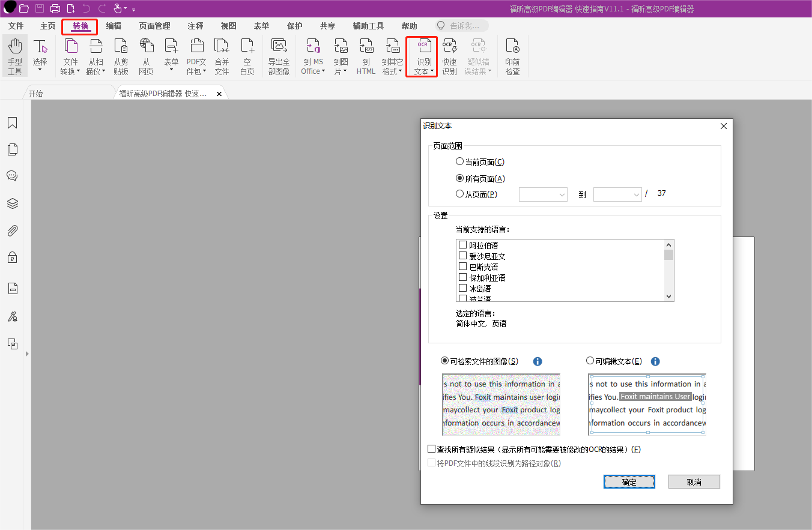Screen dimensions: 812x530
Task: Select Editable Text (可编辑文本) option
Action: pos(590,361)
